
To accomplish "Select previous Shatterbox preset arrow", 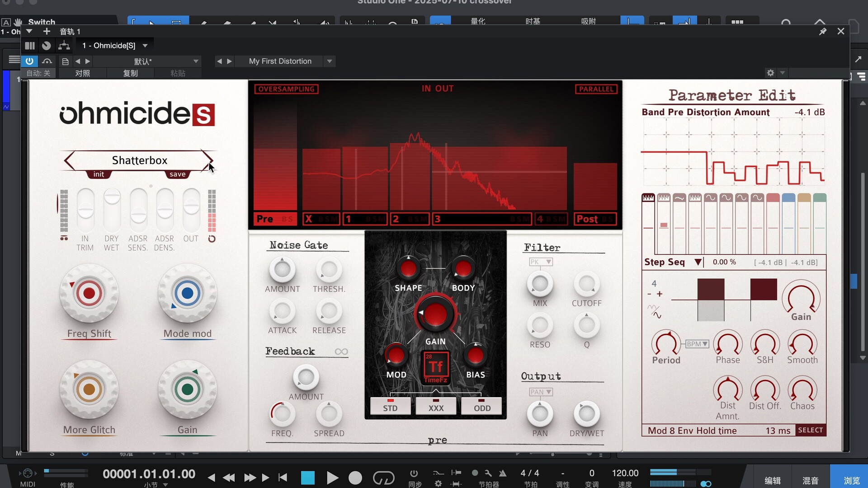I will tap(69, 160).
